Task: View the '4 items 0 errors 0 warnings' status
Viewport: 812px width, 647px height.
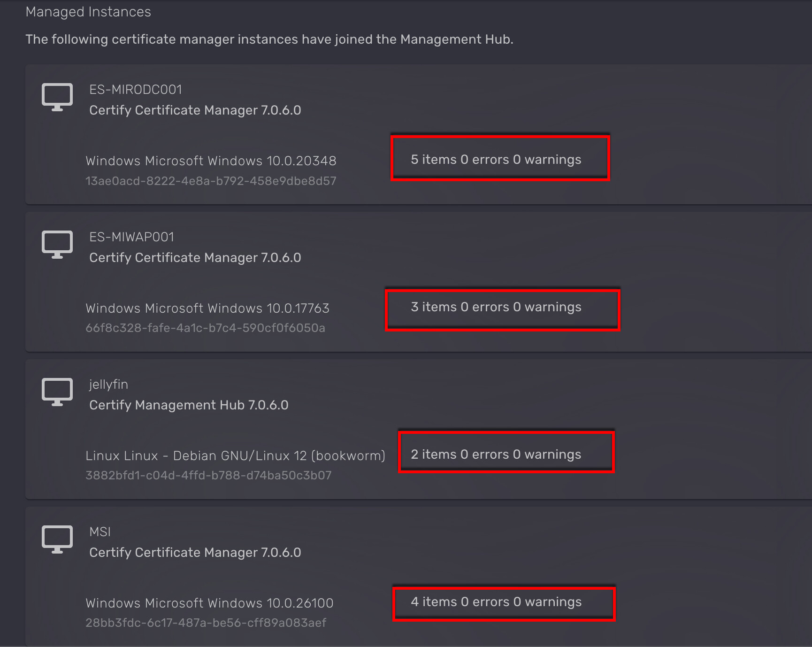Action: 496,602
